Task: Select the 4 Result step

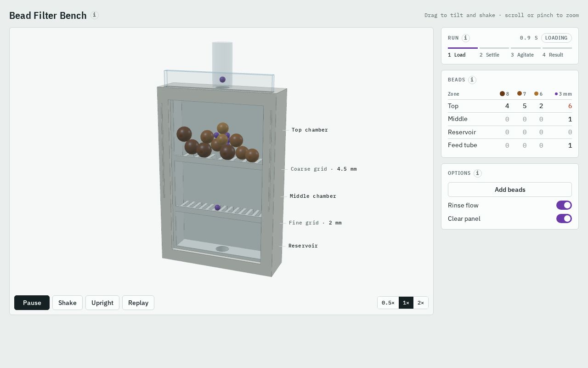Action: pyautogui.click(x=557, y=52)
